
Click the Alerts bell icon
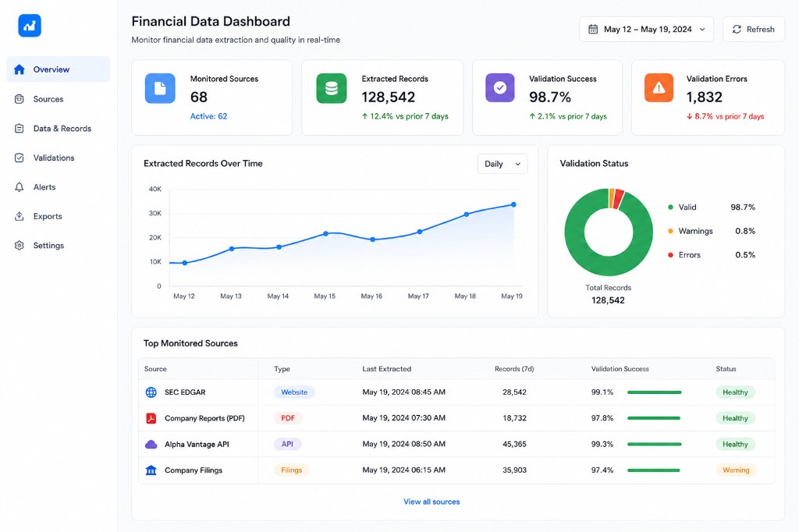pos(20,187)
